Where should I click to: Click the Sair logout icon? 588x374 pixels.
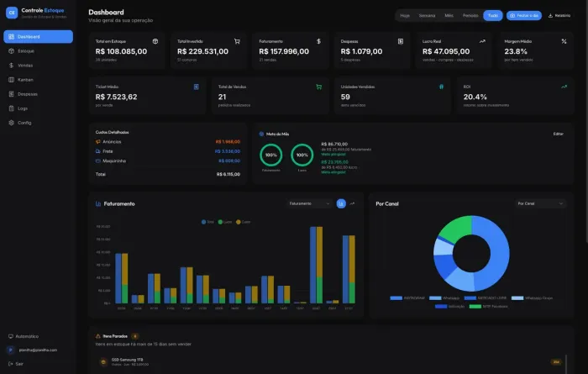pos(10,364)
